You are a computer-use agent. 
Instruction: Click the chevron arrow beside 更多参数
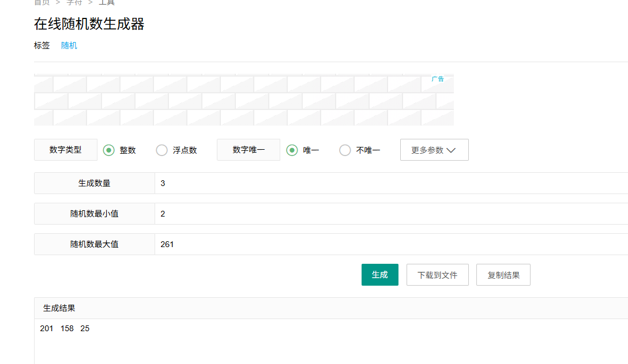pos(452,150)
